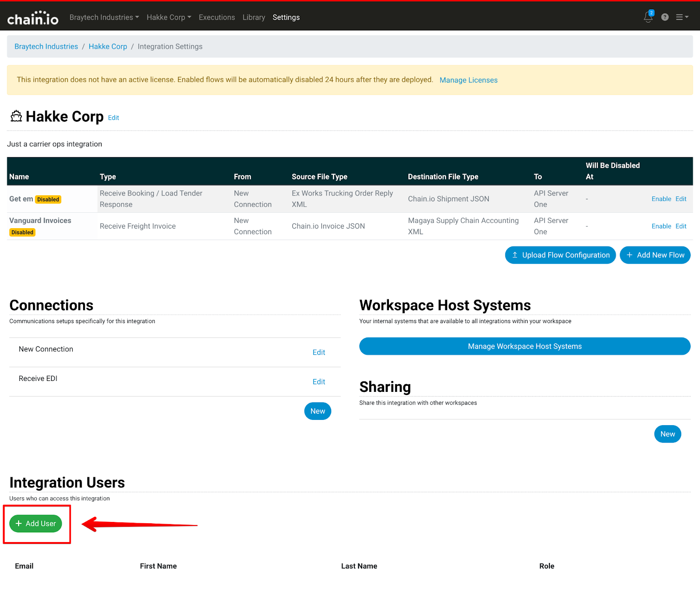The image size is (700, 606).
Task: Click the Source File Type column header
Action: pyautogui.click(x=319, y=176)
